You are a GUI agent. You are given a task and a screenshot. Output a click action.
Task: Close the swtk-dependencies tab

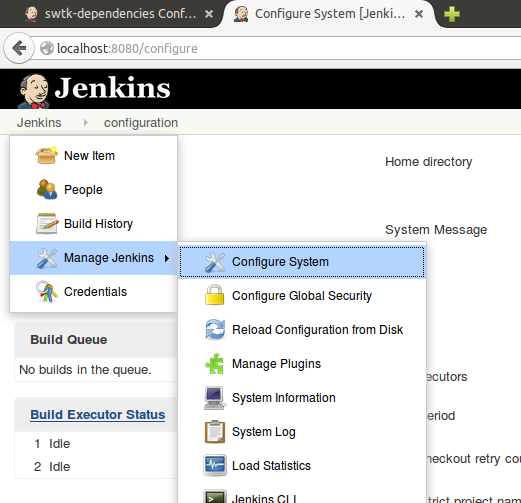(209, 14)
